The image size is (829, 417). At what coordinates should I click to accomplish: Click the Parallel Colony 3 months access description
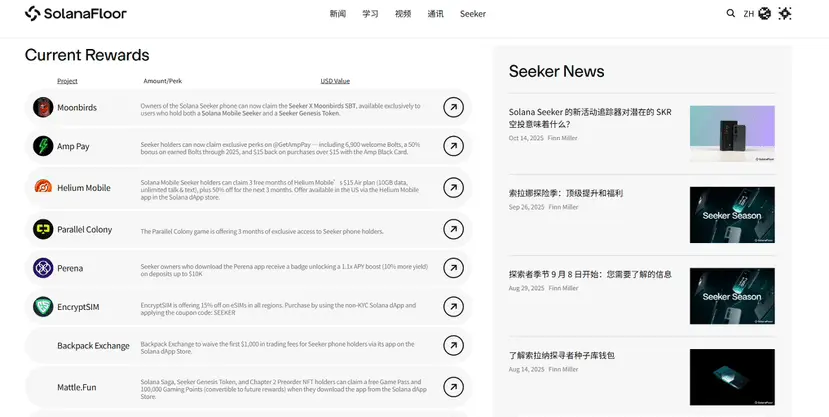click(262, 231)
